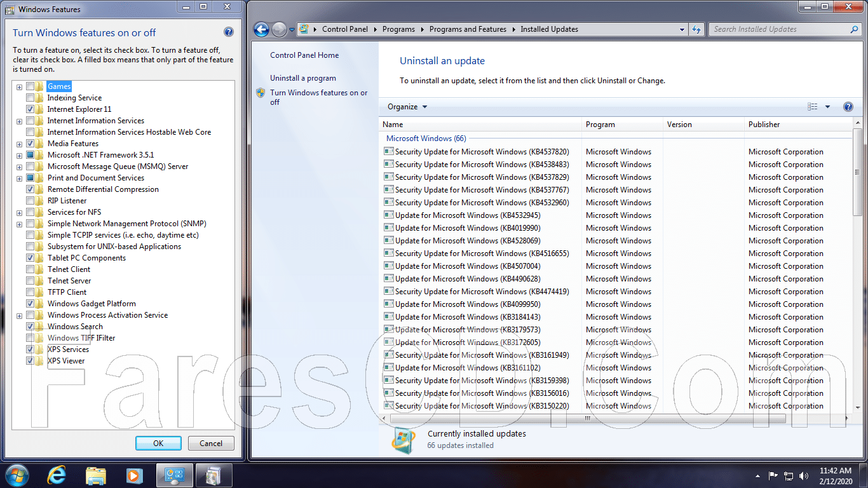Expand Print and Document Services node

19,178
